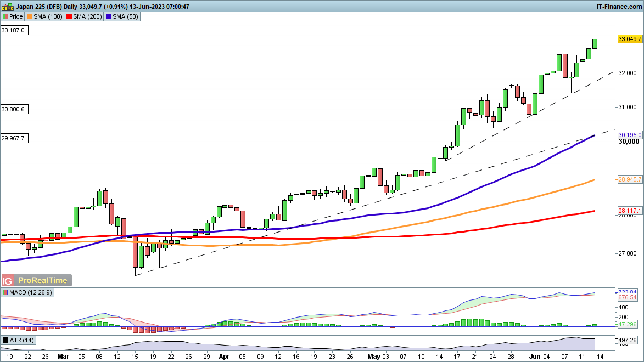Click the MACD signal value 676.54

pos(627,298)
